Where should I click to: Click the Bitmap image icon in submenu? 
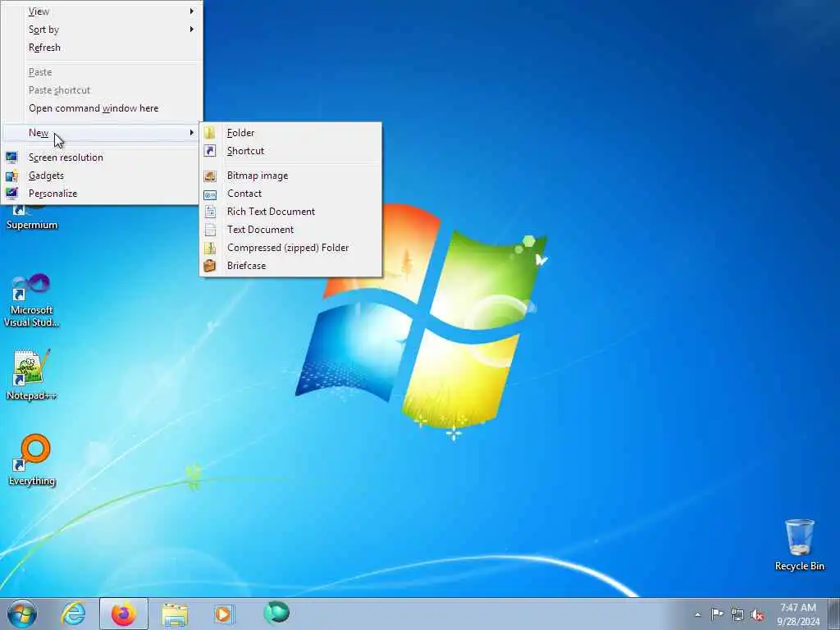(210, 176)
